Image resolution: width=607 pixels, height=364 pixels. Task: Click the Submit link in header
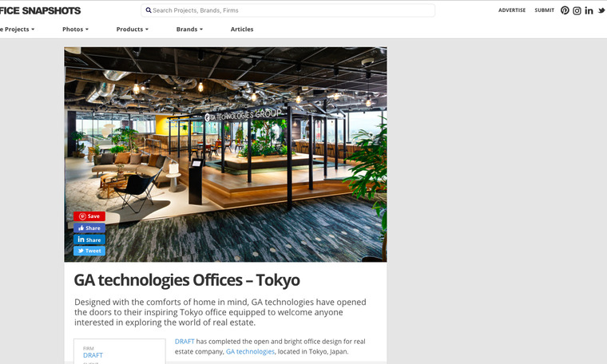(x=544, y=10)
